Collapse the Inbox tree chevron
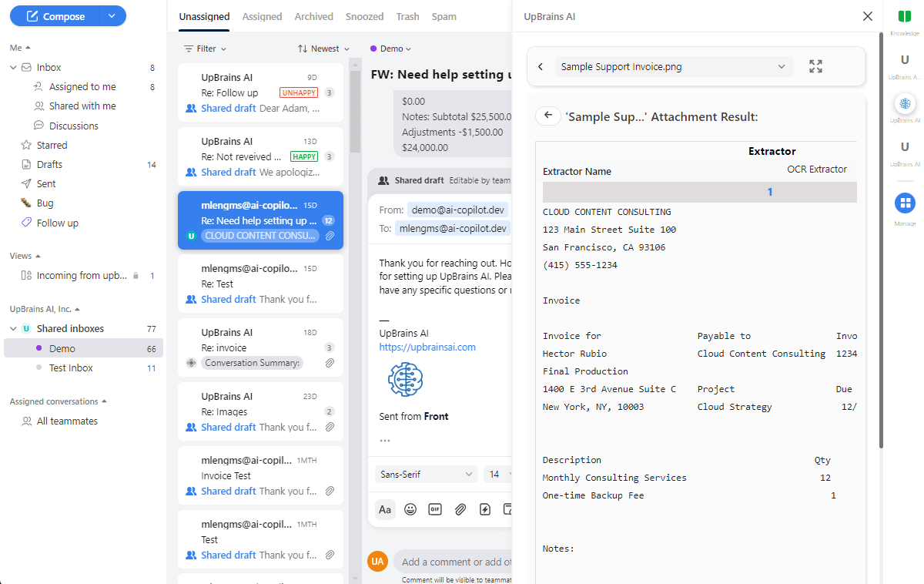Viewport: 924px width, 584px height. pos(13,68)
